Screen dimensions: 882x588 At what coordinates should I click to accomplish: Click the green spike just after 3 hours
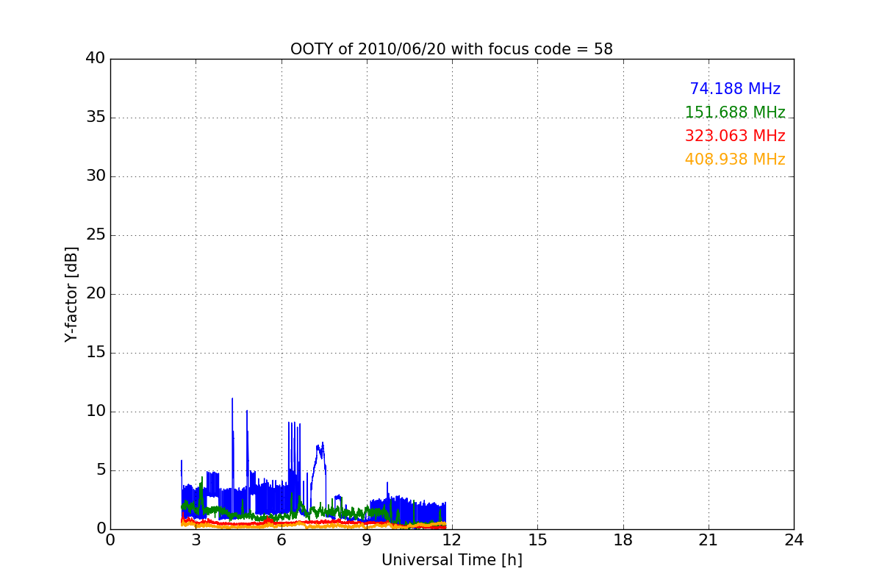point(201,478)
